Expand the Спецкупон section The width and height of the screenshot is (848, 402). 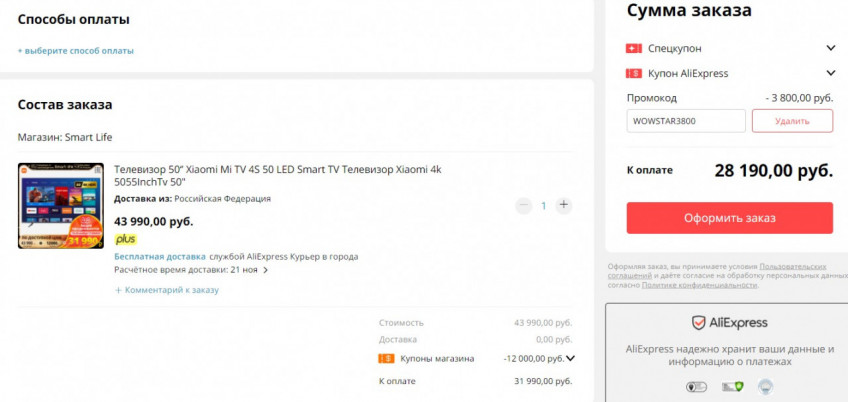pyautogui.click(x=831, y=48)
